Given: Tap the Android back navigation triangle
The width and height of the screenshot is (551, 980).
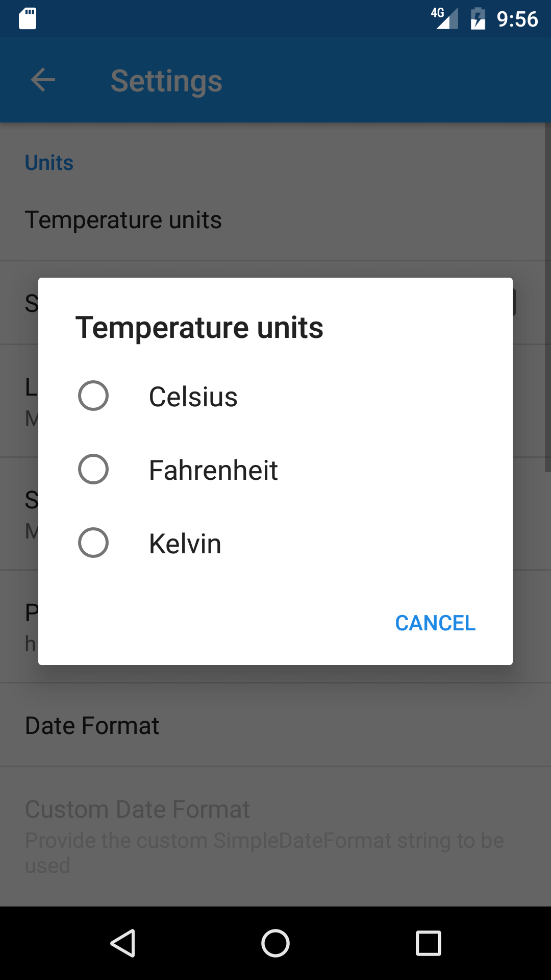Looking at the screenshot, I should coord(123,943).
